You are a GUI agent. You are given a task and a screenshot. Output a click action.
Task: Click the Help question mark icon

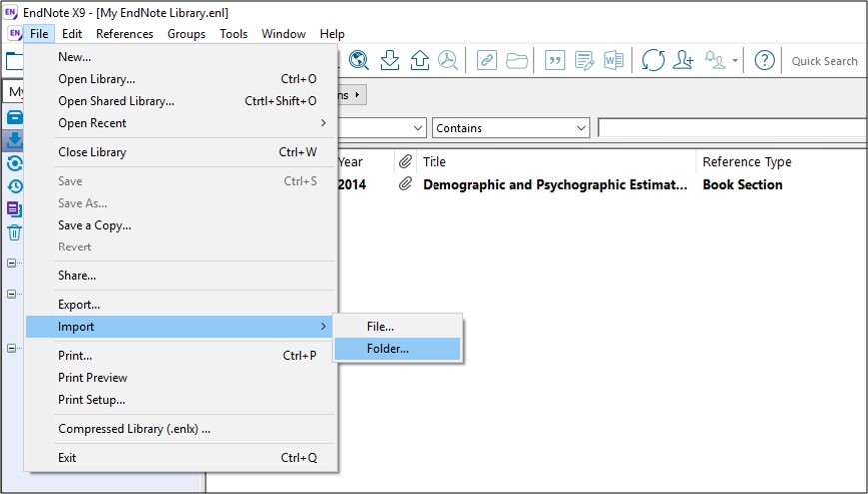tap(764, 60)
